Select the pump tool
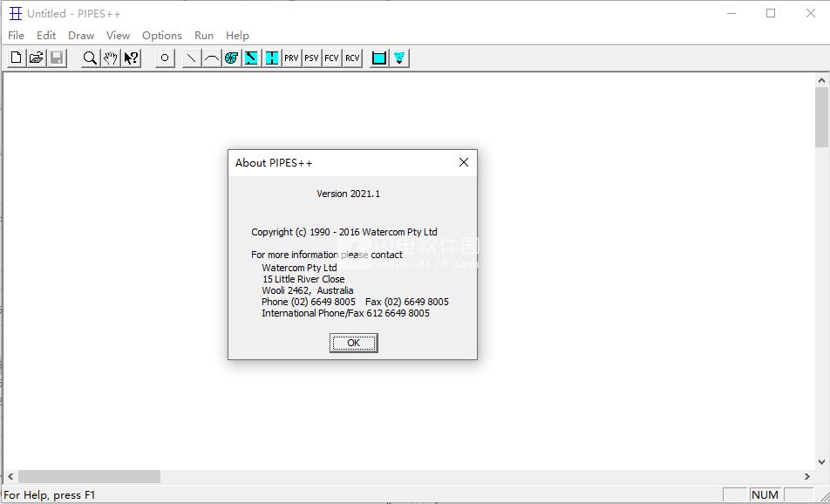Screen dimensions: 830x504 (231, 58)
